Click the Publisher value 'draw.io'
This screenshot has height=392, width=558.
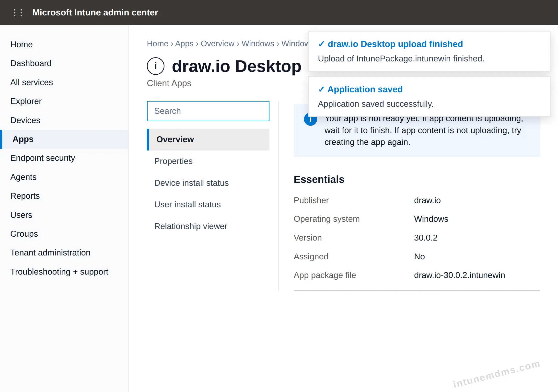(427, 200)
